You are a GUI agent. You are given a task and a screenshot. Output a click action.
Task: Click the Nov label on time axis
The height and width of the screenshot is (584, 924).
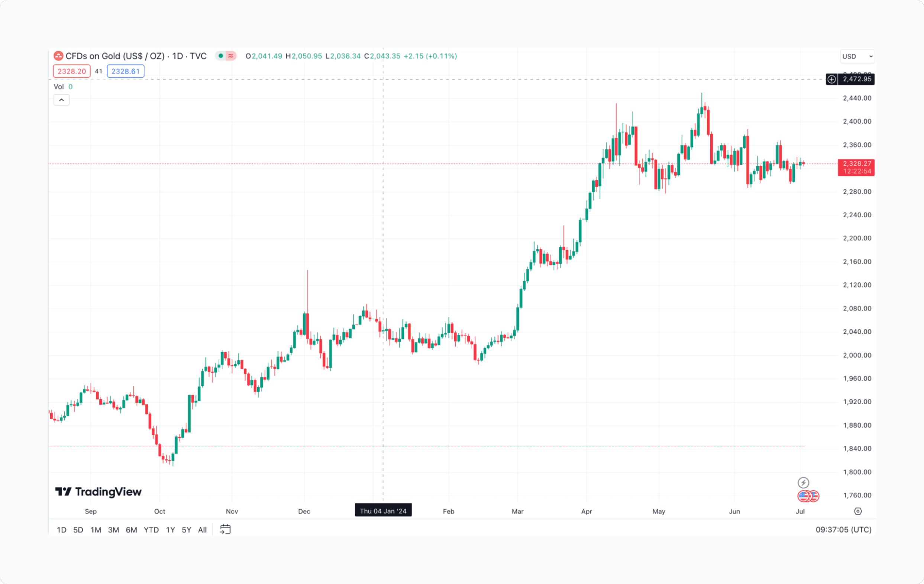232,512
